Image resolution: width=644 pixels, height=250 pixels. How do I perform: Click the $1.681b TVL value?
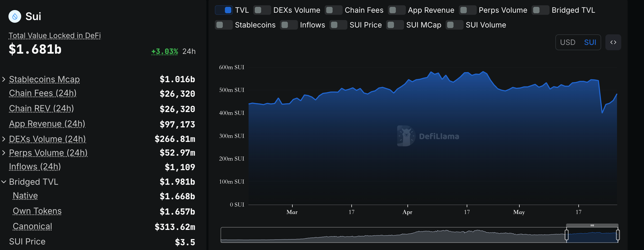(x=35, y=49)
